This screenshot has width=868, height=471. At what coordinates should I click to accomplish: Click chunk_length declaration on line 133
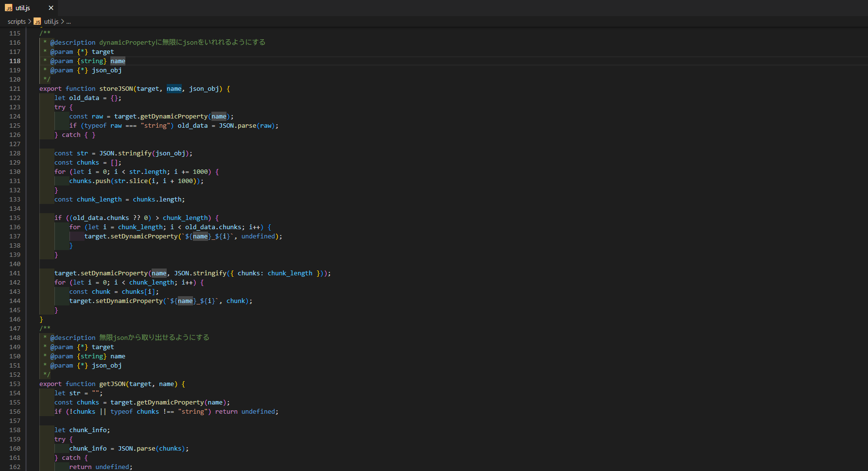click(99, 200)
